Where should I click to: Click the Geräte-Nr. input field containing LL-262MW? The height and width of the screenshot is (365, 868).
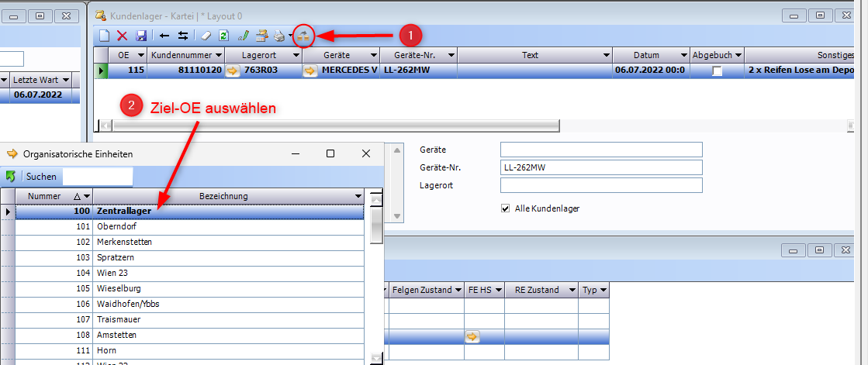[x=600, y=167]
